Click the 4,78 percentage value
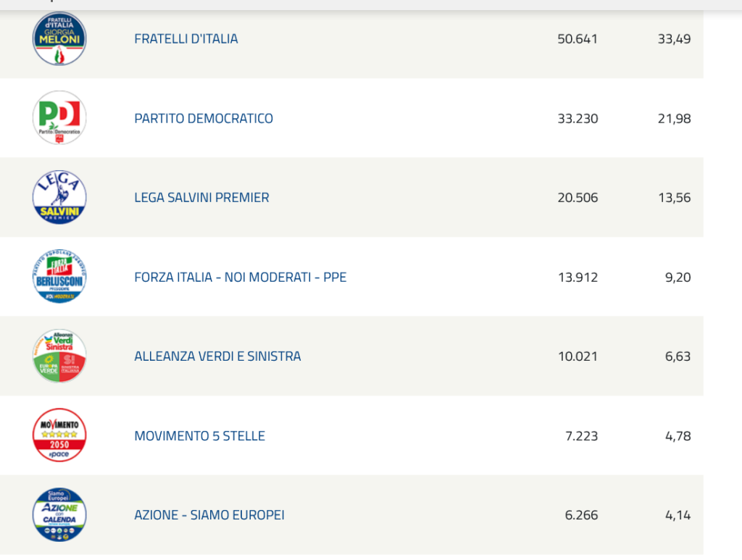Image resolution: width=742 pixels, height=560 pixels. 678,435
